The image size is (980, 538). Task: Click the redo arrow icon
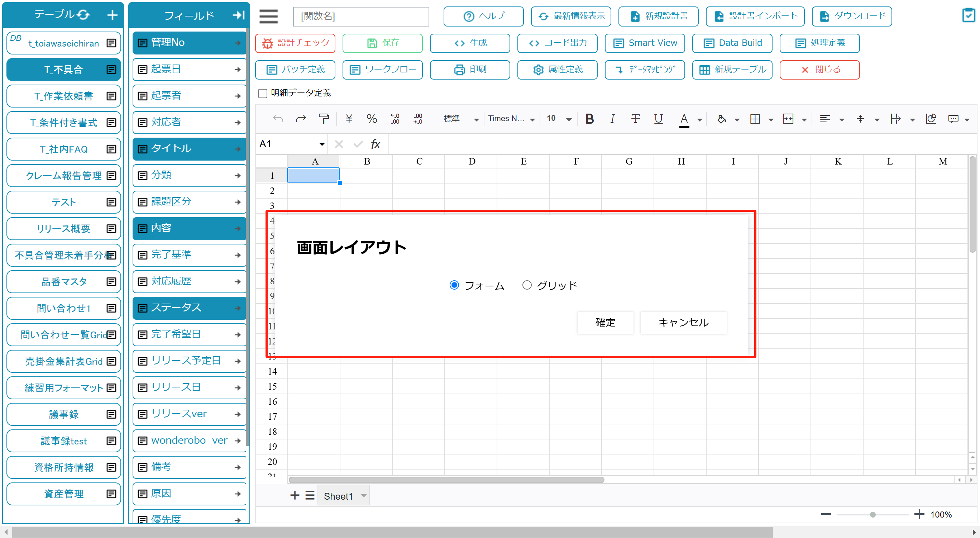[x=301, y=119]
